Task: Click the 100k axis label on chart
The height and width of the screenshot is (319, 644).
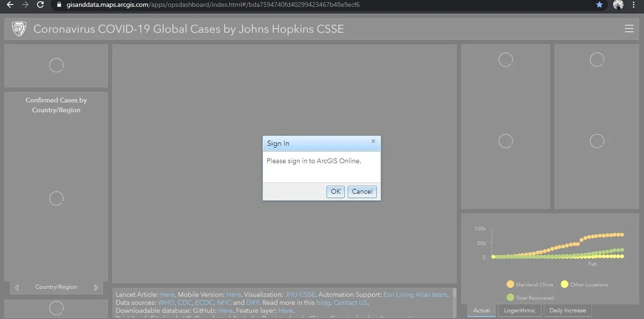Action: (x=480, y=229)
